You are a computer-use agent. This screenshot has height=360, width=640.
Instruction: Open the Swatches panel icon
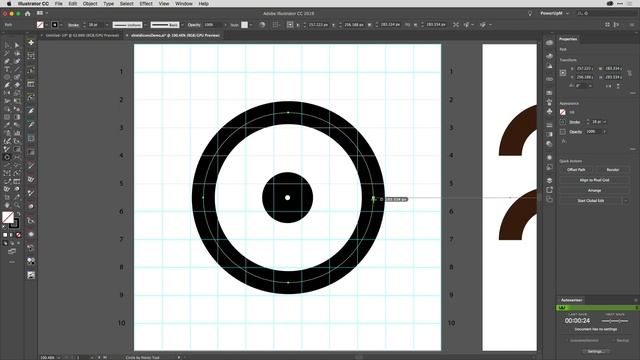click(549, 93)
